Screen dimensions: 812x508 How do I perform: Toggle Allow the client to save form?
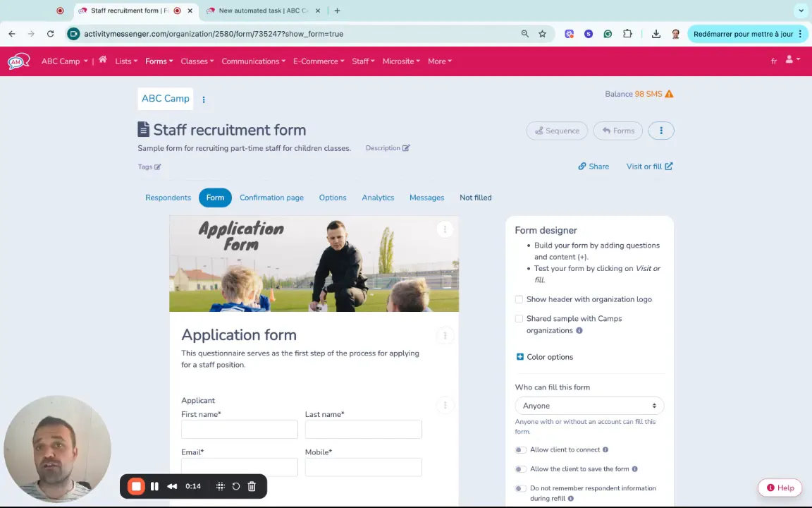520,469
